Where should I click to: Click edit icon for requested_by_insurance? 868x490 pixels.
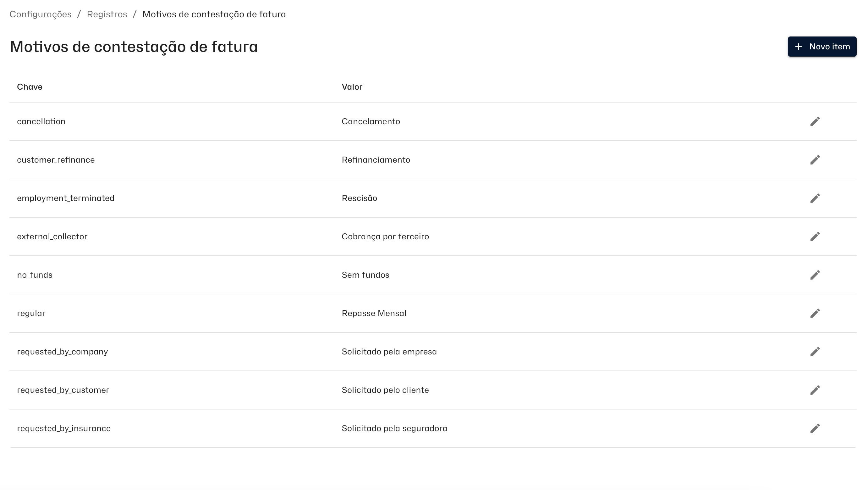tap(815, 429)
